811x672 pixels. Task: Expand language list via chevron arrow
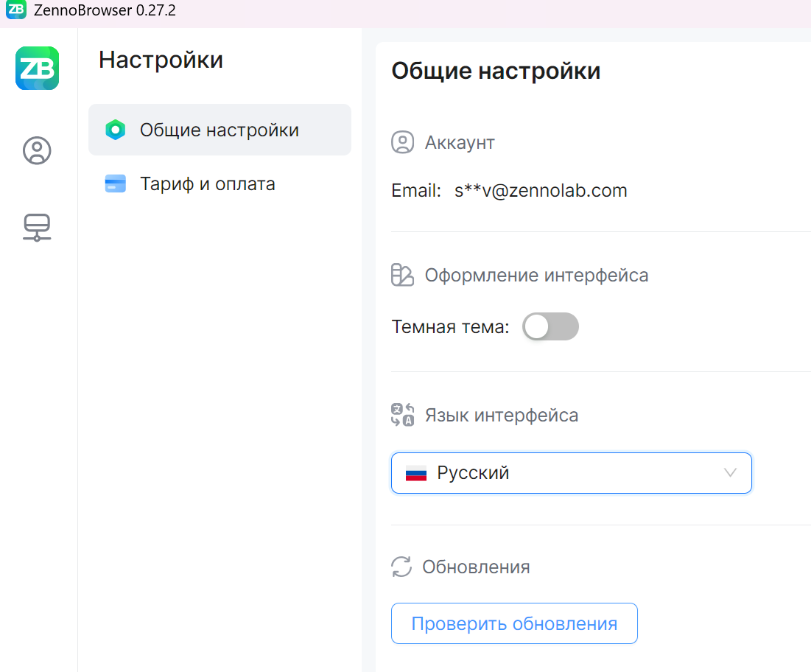730,473
